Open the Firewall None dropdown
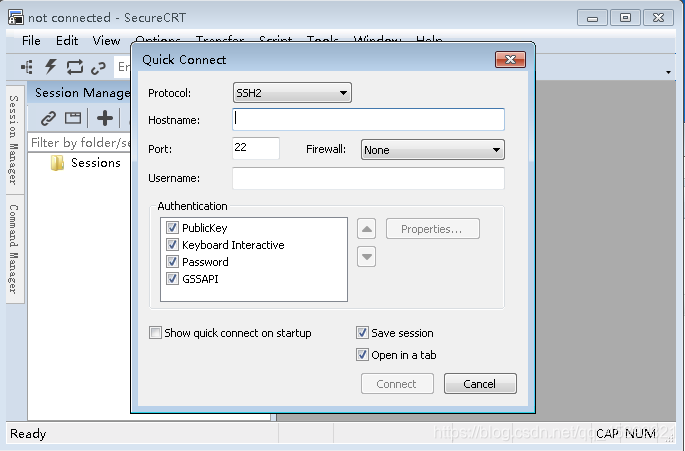685x451 pixels. (432, 150)
